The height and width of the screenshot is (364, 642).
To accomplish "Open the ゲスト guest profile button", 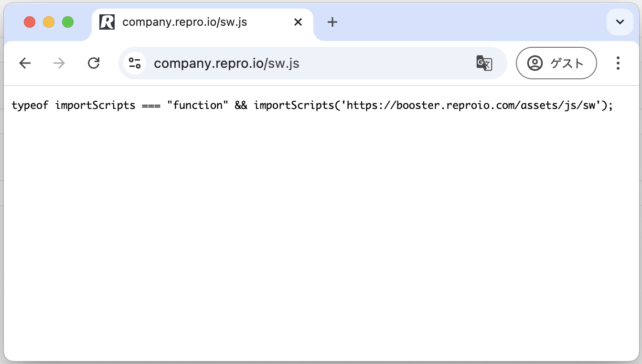I will pos(556,63).
